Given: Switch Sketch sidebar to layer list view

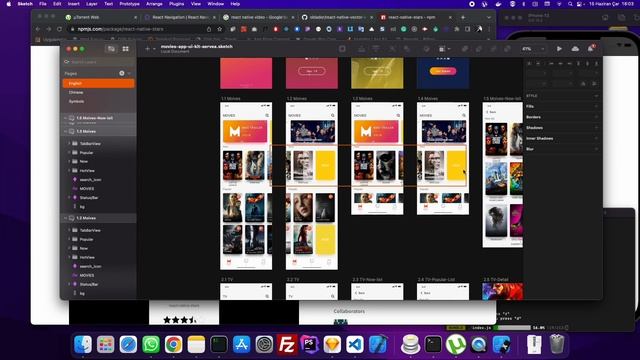Looking at the screenshot, I should click(111, 49).
